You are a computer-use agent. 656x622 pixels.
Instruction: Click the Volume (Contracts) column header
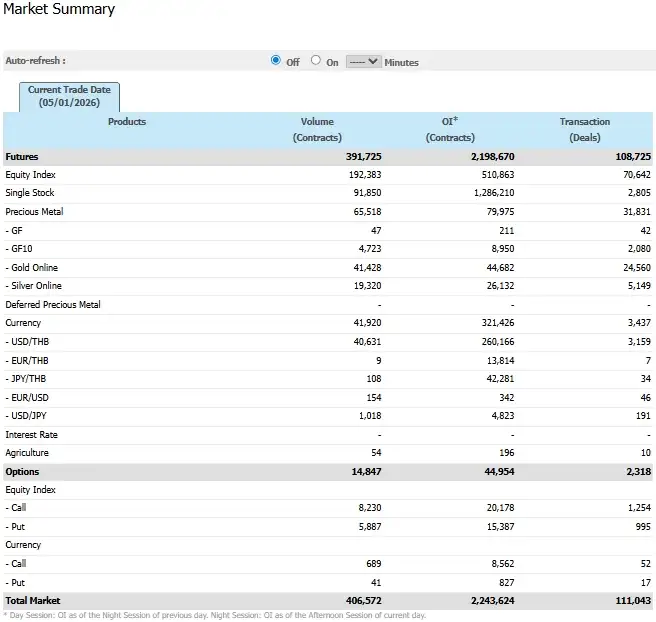317,129
